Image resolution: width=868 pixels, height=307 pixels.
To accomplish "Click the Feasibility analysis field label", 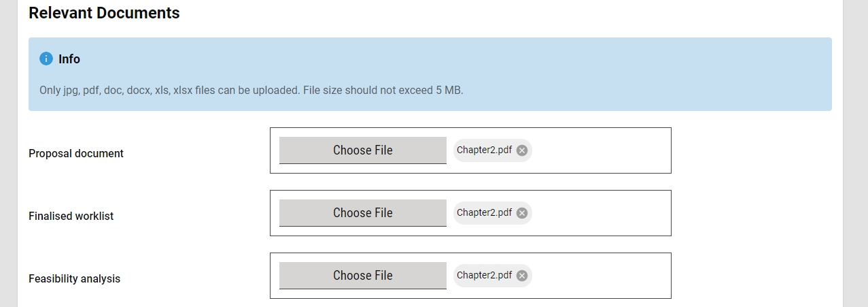I will pyautogui.click(x=75, y=279).
